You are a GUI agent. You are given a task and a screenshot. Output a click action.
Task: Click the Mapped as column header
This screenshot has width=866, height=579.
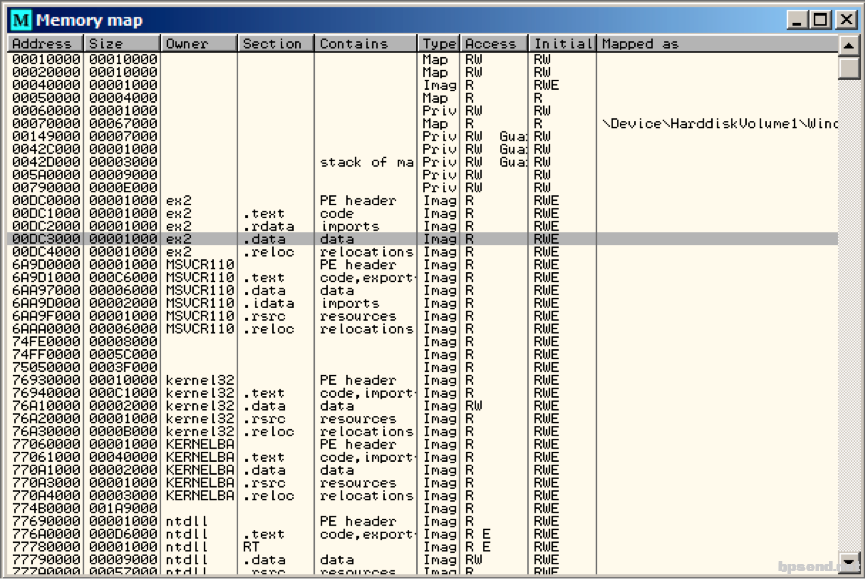tap(717, 44)
